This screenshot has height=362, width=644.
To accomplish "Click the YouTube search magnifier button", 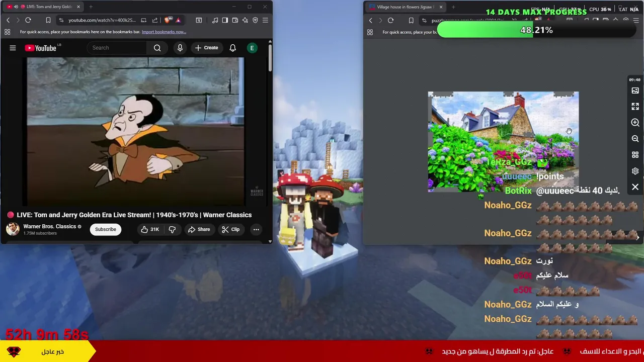I will tap(157, 48).
